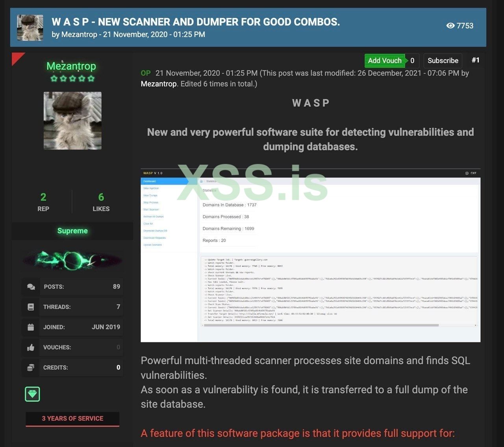The height and width of the screenshot is (447, 504).
Task: Select Stop Process in WASP sidebar
Action: click(151, 203)
